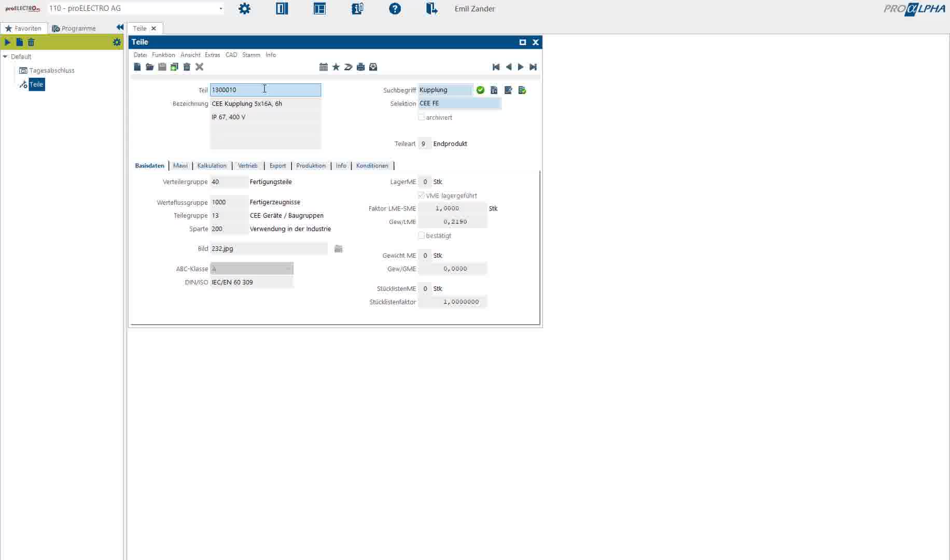Click the star favorite icon in Teile toolbar
Image resolution: width=950 pixels, height=560 pixels.
coord(336,67)
